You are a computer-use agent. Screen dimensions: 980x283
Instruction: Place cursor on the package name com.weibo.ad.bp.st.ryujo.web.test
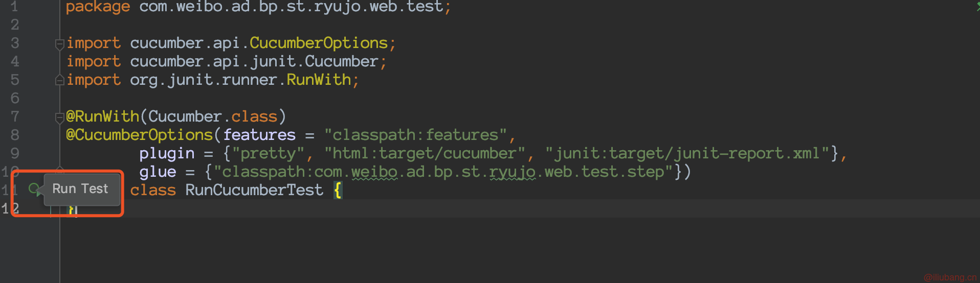pos(291,7)
